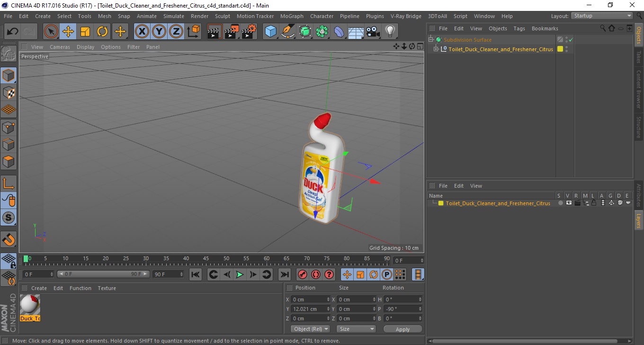644x345 pixels.
Task: Switch to the Layers side tab
Action: [x=639, y=220]
